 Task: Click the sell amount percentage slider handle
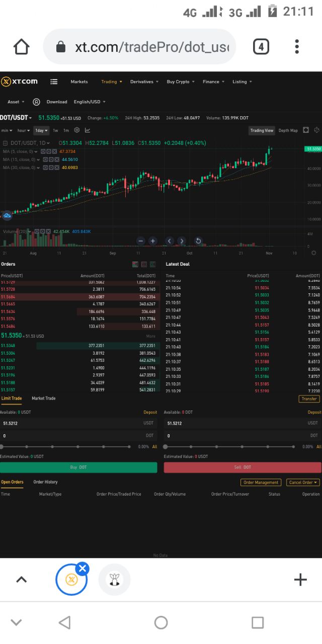pos(166,446)
